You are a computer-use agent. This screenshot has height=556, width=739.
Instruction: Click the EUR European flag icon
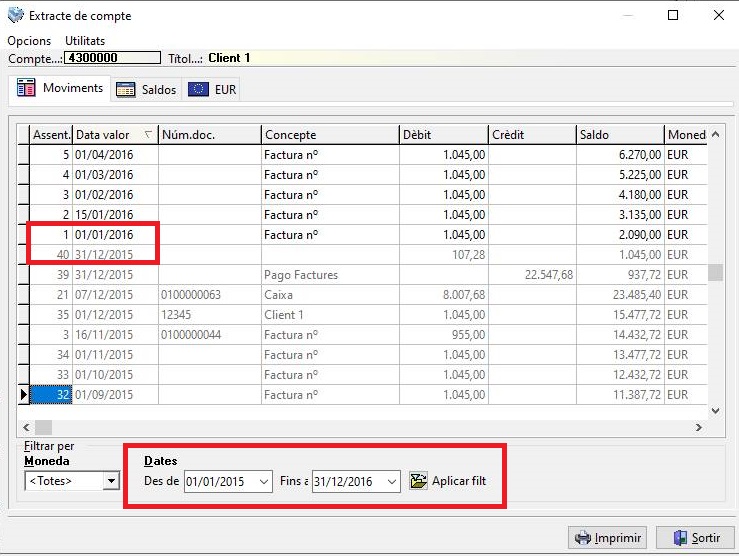click(198, 89)
